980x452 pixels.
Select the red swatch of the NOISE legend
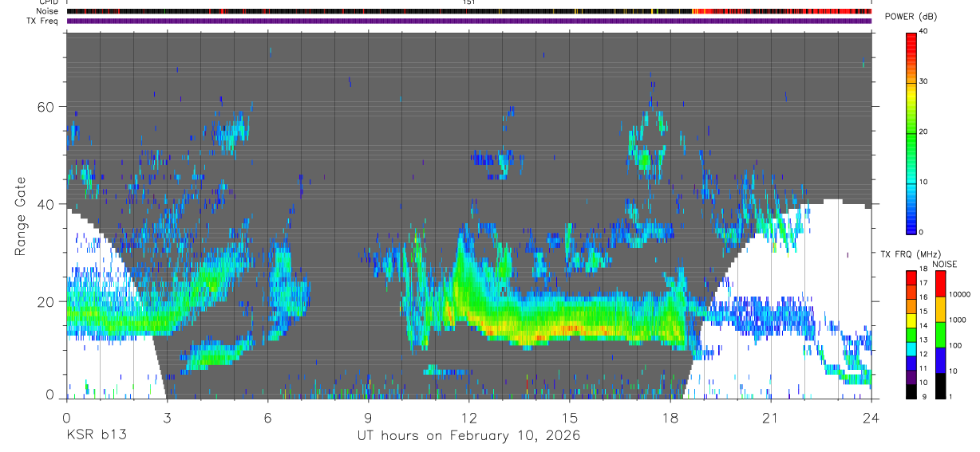click(x=940, y=284)
